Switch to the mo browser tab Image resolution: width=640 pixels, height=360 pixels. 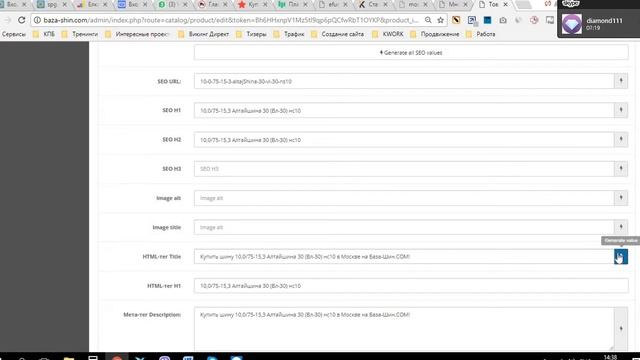tap(412, 4)
